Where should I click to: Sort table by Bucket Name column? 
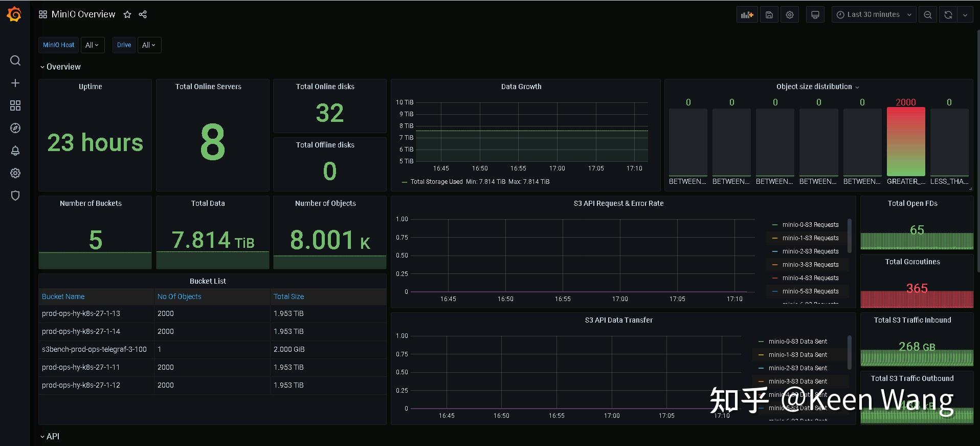63,296
